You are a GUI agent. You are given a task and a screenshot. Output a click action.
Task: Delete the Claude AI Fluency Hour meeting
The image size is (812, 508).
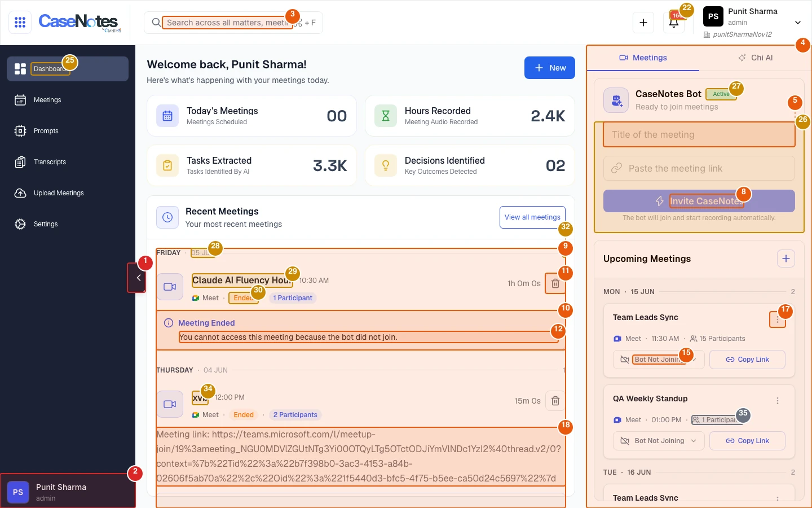555,283
